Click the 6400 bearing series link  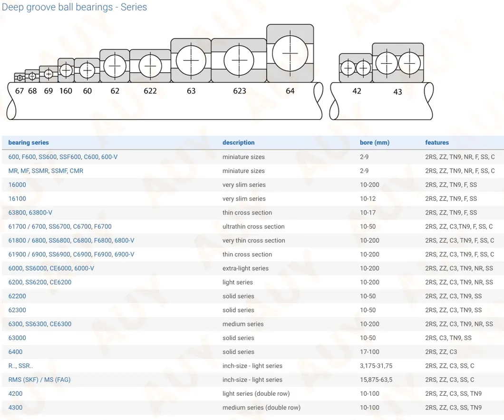[x=15, y=352]
